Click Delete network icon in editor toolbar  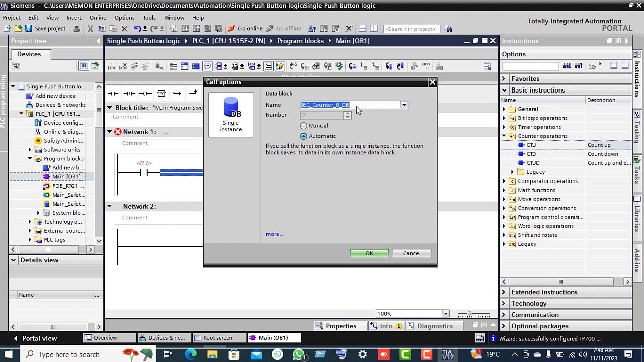point(123,66)
